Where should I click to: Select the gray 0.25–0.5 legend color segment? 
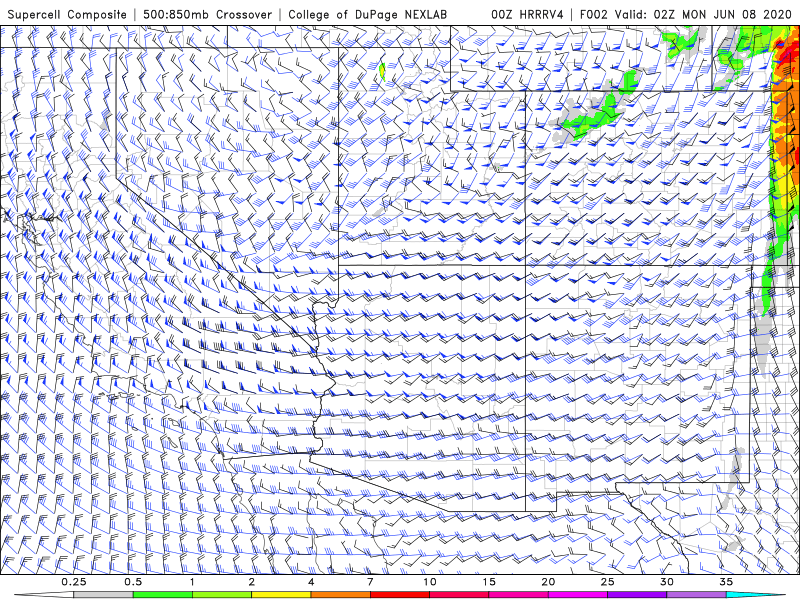click(103, 595)
